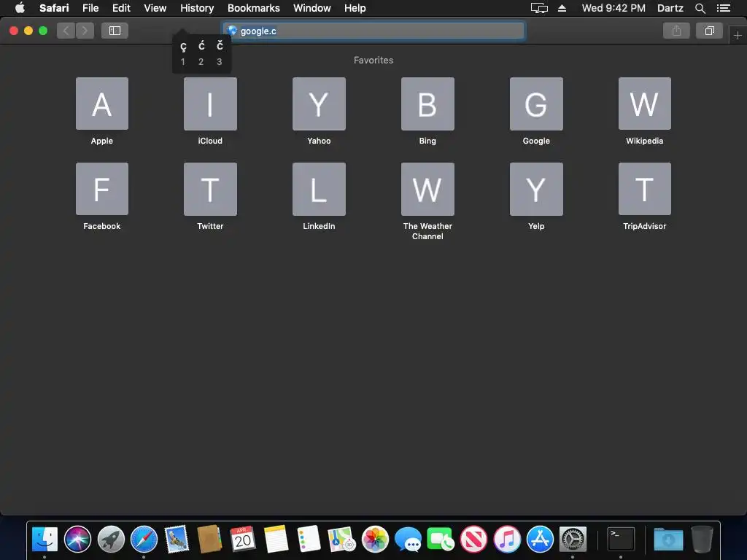The image size is (747, 560).
Task: Click the Wed 9:42 PM clock
Action: click(614, 8)
